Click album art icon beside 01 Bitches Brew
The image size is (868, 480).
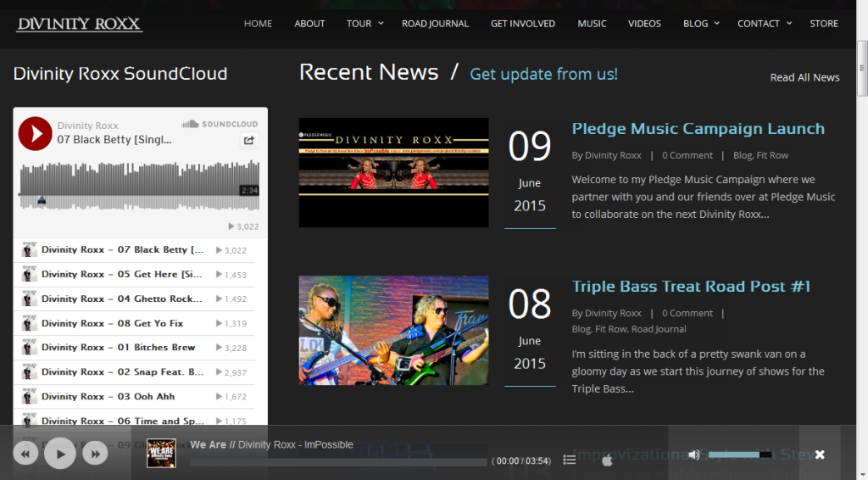point(30,348)
